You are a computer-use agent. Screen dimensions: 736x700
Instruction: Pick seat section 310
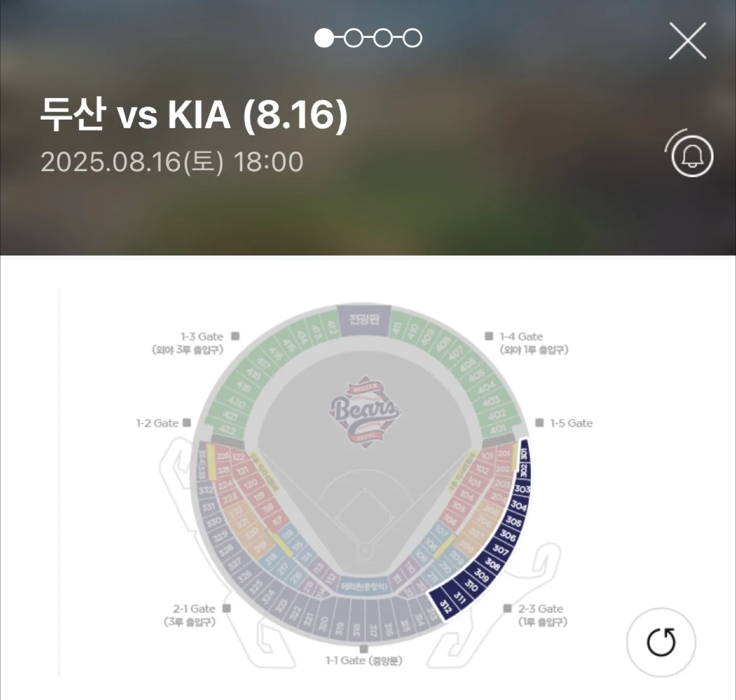[x=471, y=587]
